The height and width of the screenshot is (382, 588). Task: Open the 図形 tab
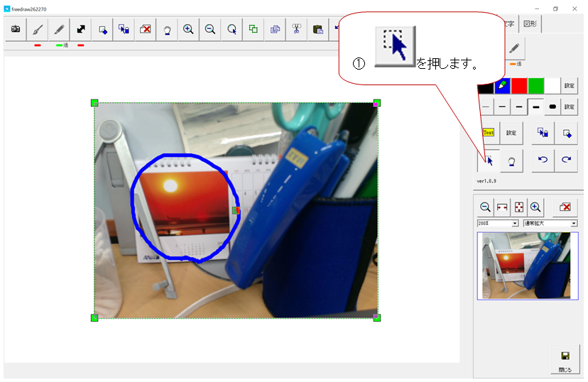[x=530, y=23]
